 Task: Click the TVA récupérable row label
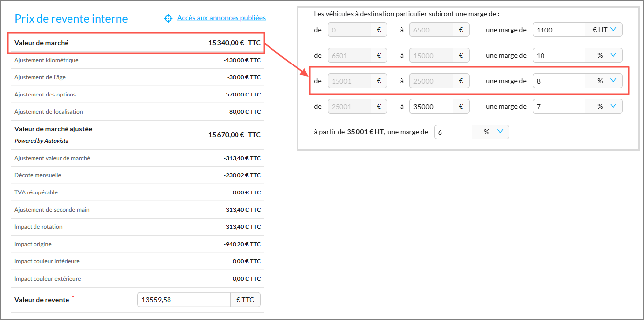point(36,192)
